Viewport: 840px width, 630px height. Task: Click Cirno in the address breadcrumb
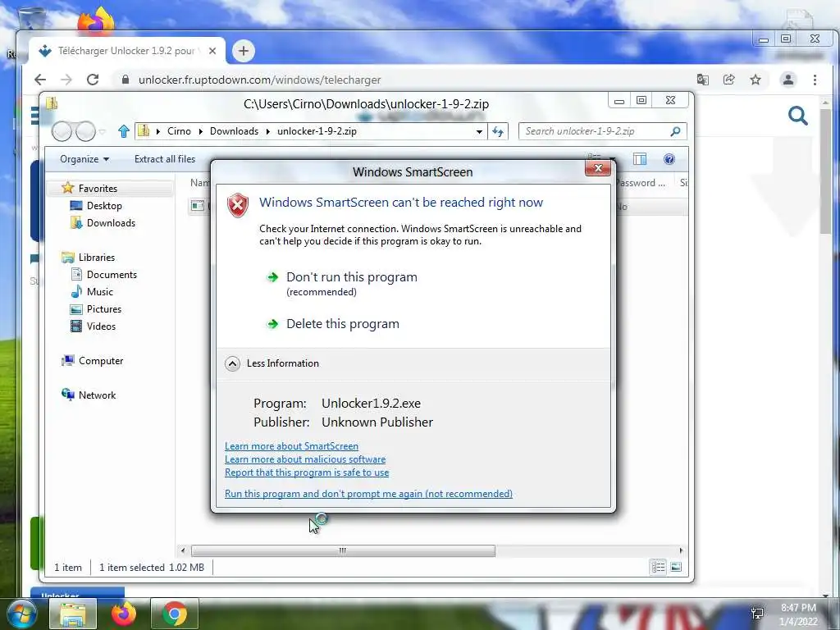click(179, 131)
